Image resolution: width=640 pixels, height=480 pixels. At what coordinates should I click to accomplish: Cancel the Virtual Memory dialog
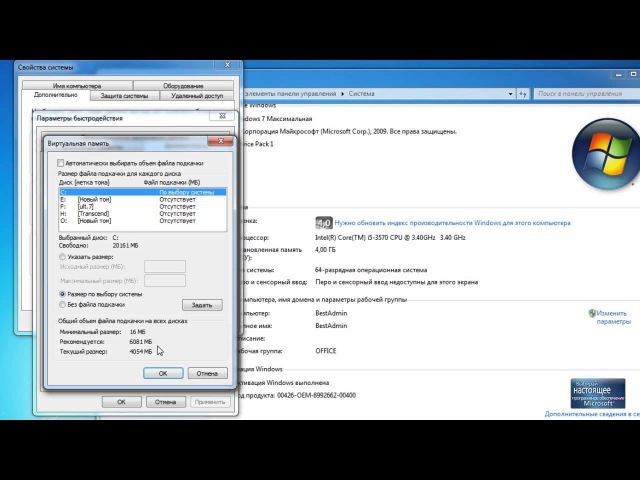pyautogui.click(x=207, y=373)
